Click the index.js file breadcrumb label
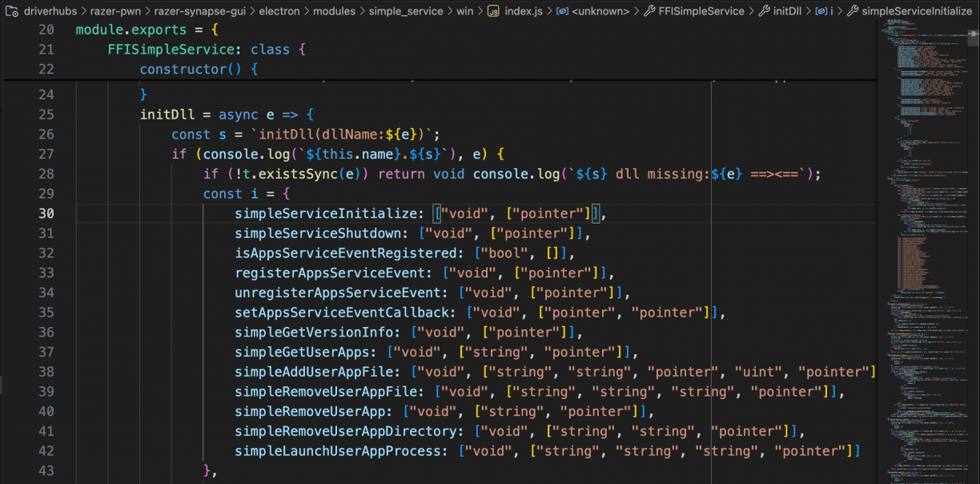Viewport: 980px width, 484px height. pos(522,11)
